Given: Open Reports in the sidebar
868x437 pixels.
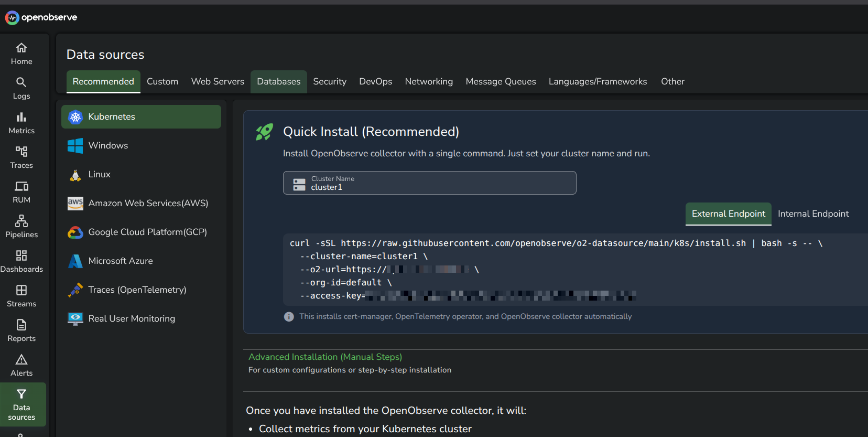Looking at the screenshot, I should pos(21,331).
